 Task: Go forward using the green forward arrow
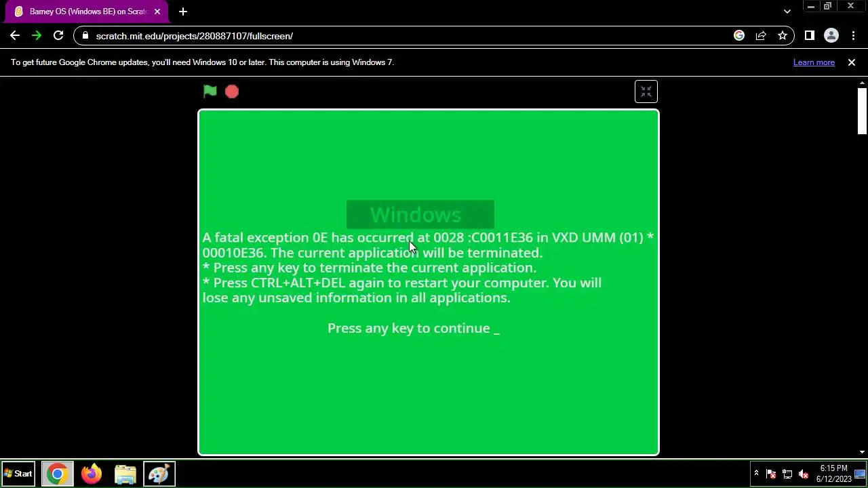coord(37,36)
